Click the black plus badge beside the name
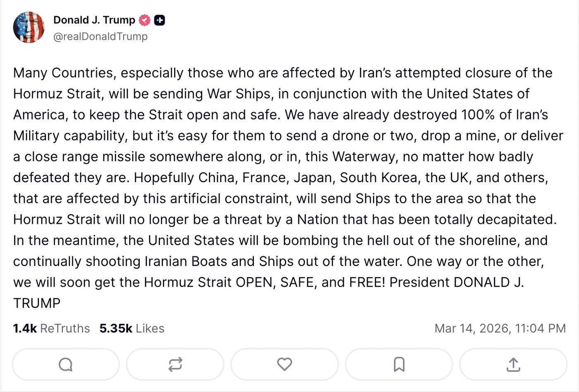This screenshot has width=579, height=392. click(160, 20)
